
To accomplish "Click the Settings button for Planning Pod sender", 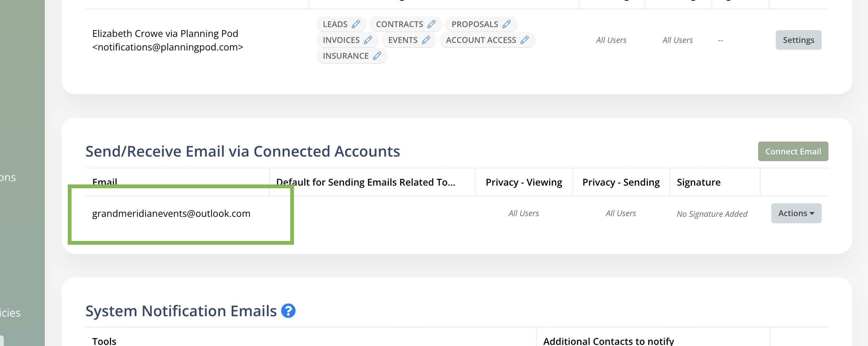I will [x=798, y=40].
